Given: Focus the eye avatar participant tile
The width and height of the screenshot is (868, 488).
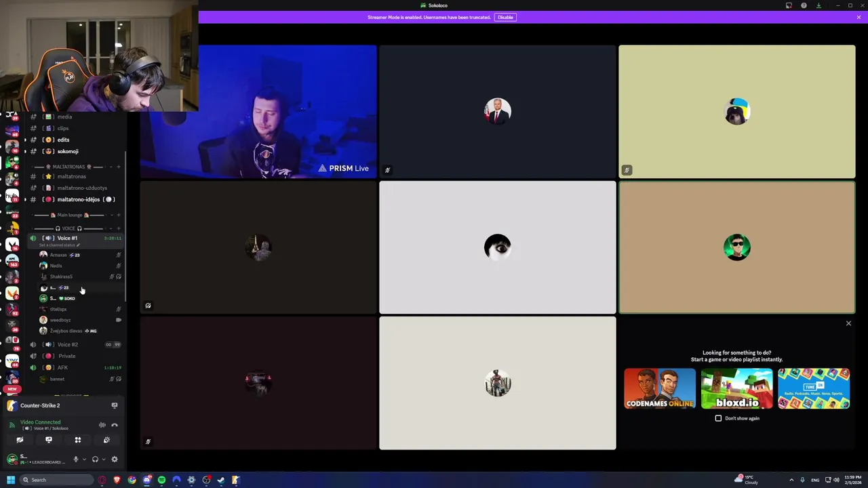Looking at the screenshot, I should pyautogui.click(x=498, y=247).
